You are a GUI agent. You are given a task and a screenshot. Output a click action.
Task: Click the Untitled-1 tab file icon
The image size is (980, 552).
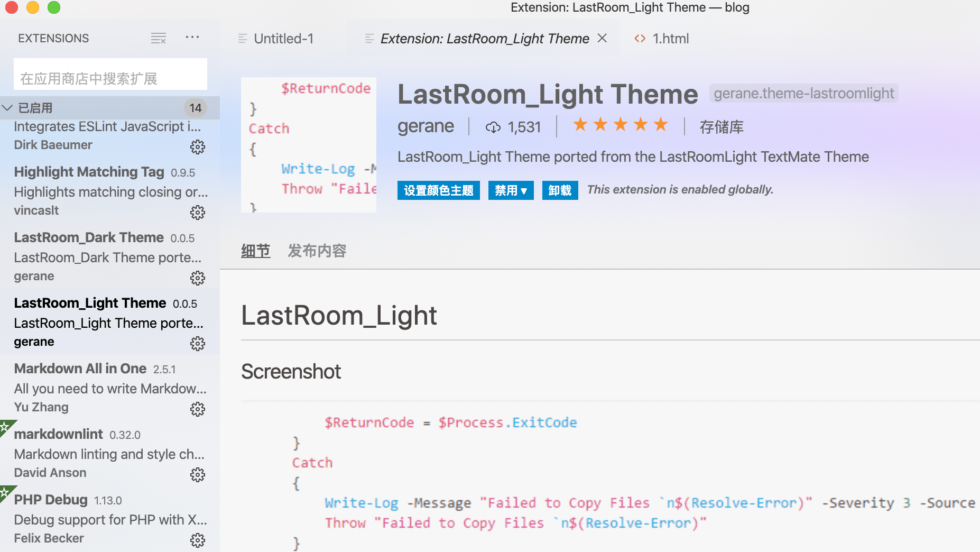(243, 39)
